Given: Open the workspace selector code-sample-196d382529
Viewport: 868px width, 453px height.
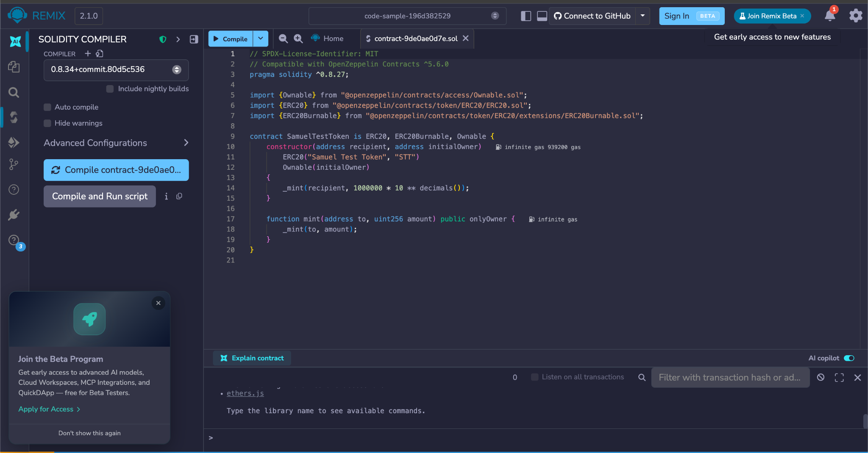Looking at the screenshot, I should 407,16.
